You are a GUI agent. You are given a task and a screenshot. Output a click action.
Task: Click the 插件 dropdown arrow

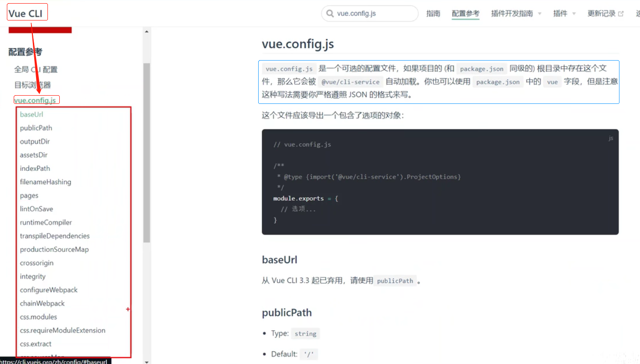pyautogui.click(x=574, y=14)
